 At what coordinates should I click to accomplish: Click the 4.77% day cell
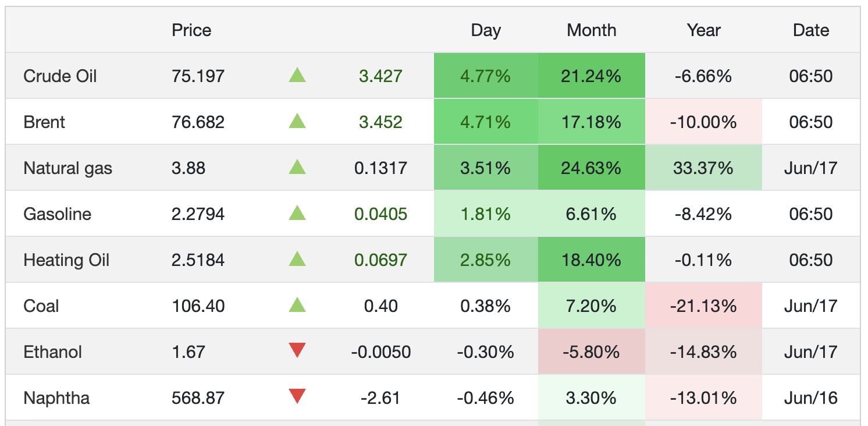486,76
